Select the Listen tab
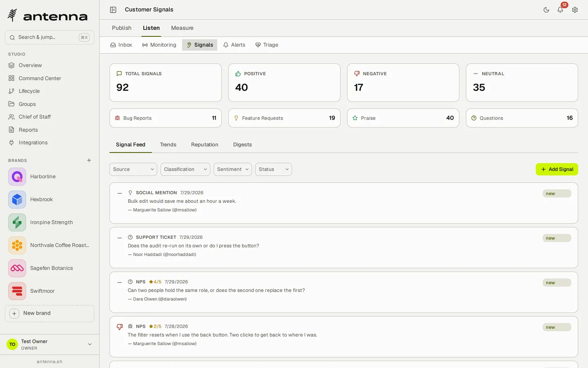The height and width of the screenshot is (368, 588). (151, 28)
